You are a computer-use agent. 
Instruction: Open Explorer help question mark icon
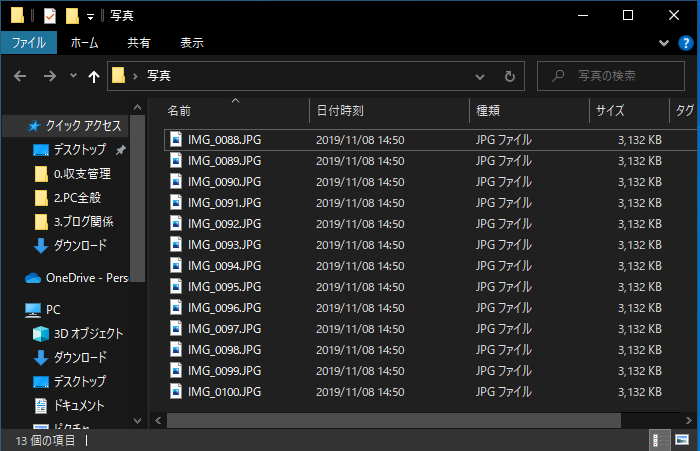click(x=687, y=43)
